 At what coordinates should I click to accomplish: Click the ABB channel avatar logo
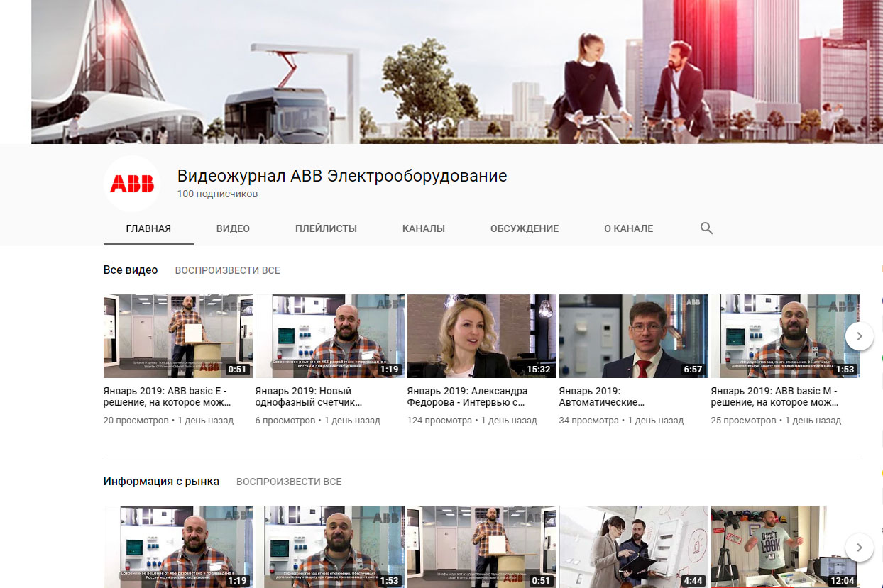pos(132,184)
